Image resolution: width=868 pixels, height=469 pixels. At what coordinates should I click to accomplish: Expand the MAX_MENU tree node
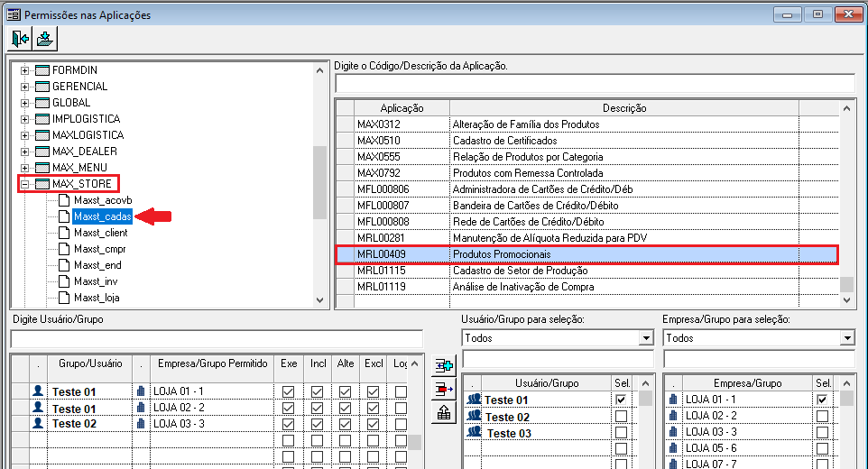(24, 168)
